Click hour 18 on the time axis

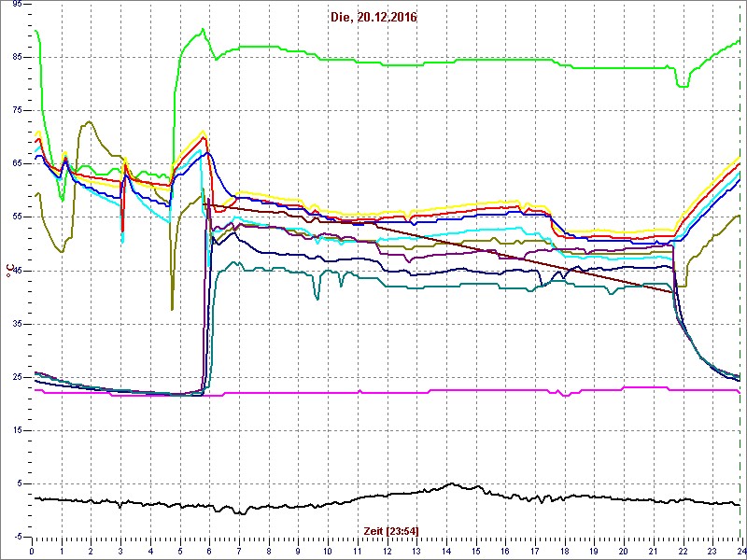coord(565,551)
